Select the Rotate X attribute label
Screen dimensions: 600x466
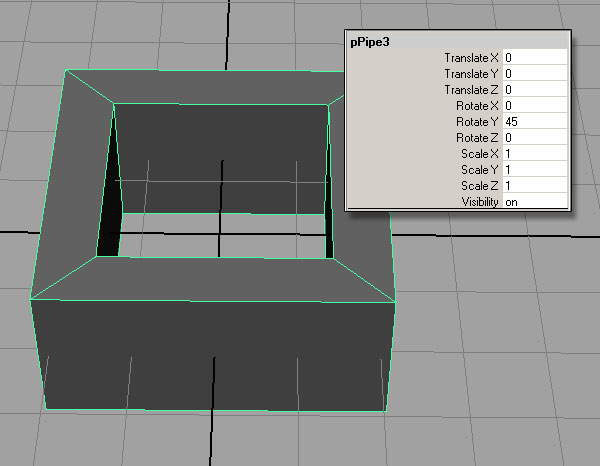pyautogui.click(x=477, y=106)
